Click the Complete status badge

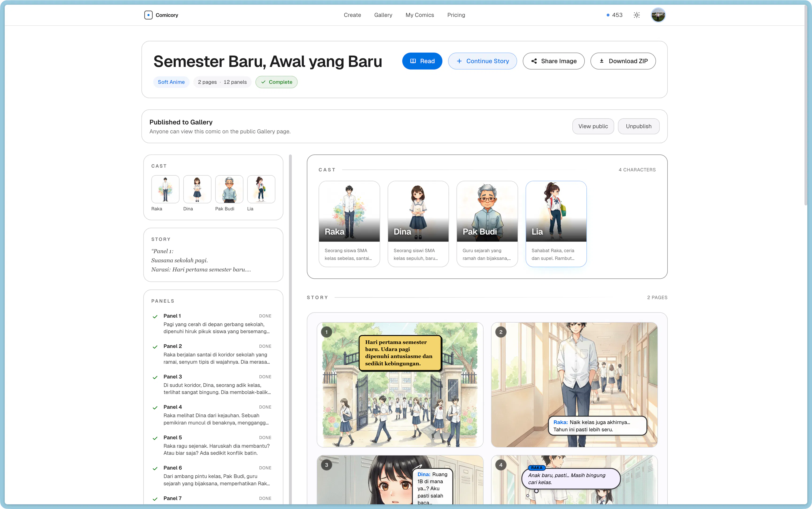coord(276,82)
